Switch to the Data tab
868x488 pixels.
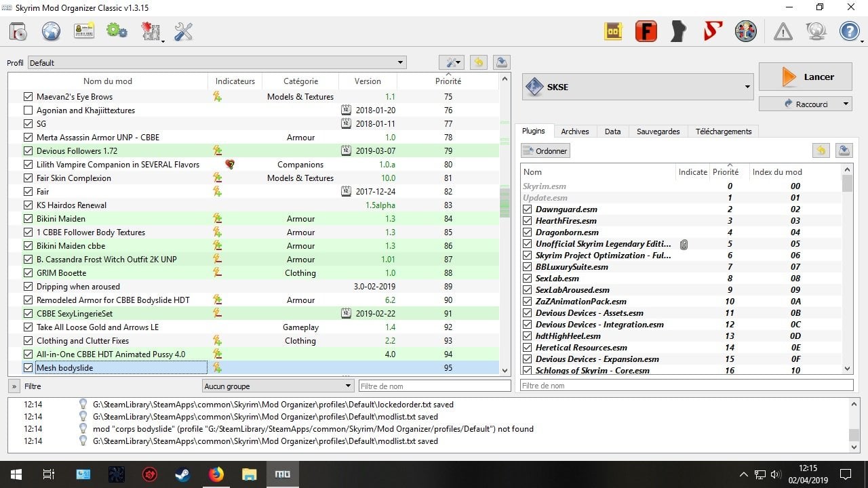612,131
